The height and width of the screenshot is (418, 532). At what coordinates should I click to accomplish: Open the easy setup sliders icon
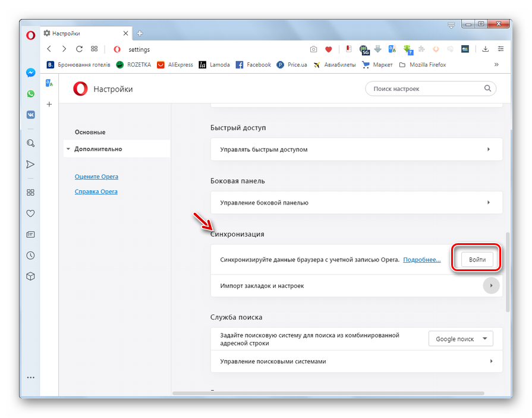(500, 49)
